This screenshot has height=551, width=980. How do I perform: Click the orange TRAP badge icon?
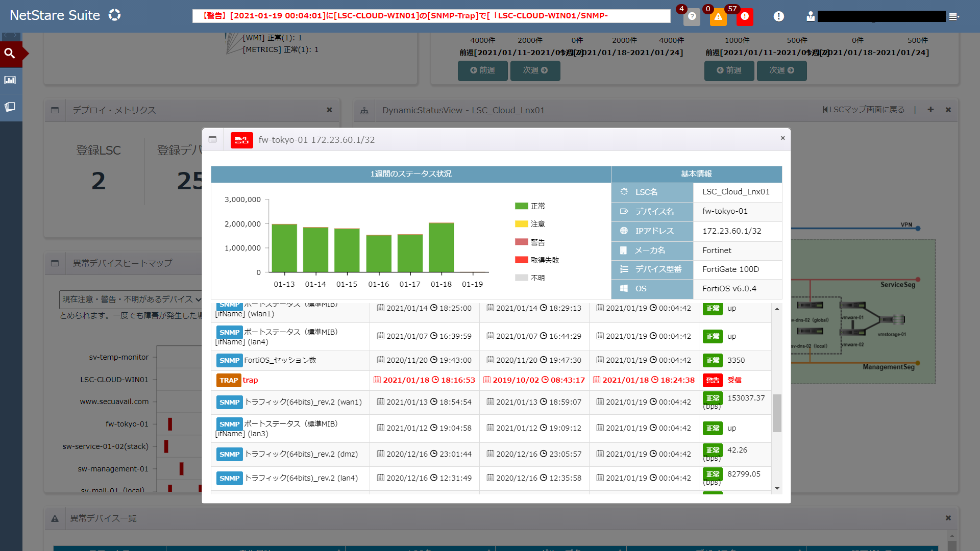tap(229, 380)
